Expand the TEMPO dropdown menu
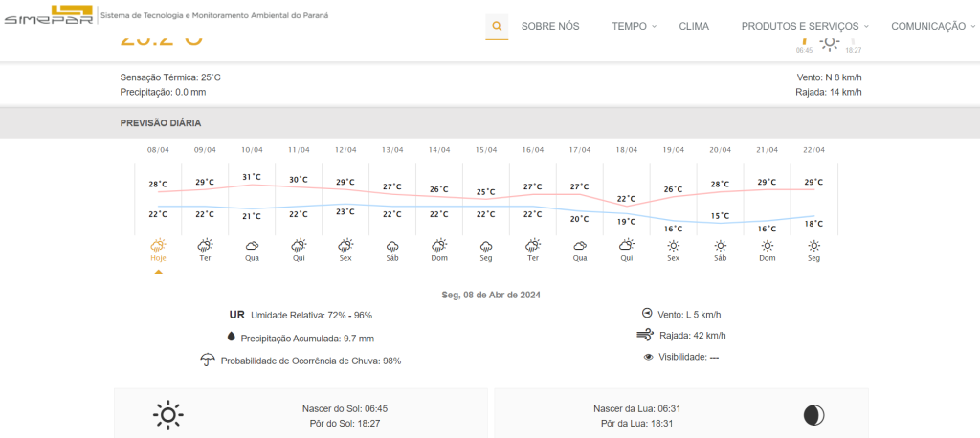This screenshot has width=980, height=438. 634,27
